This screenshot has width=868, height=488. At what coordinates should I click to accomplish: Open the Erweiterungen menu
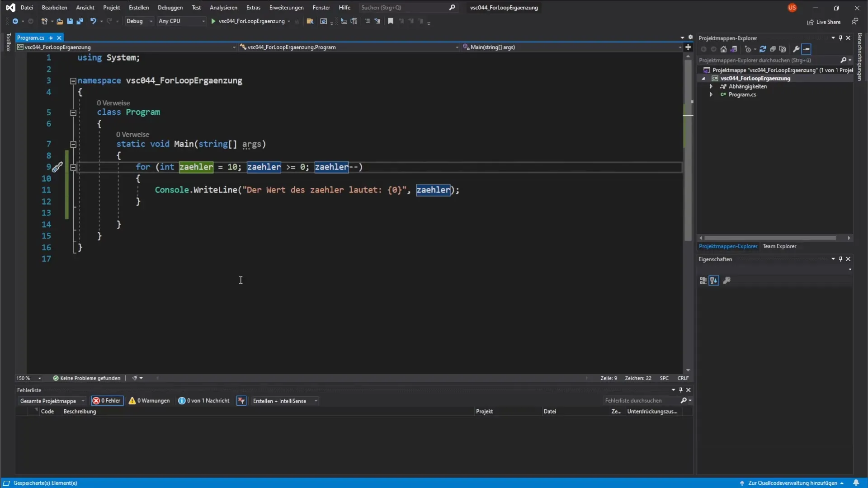pyautogui.click(x=286, y=8)
